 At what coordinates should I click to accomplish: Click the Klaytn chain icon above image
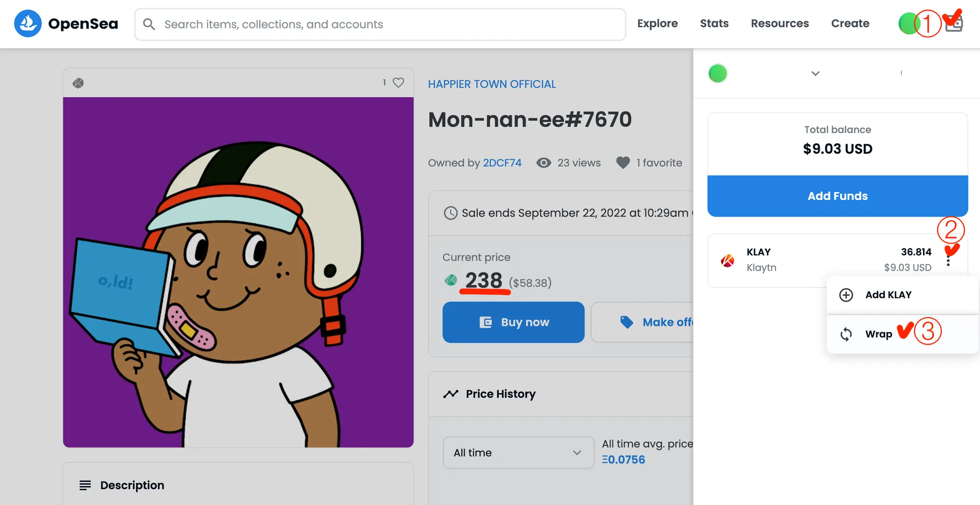(x=78, y=83)
